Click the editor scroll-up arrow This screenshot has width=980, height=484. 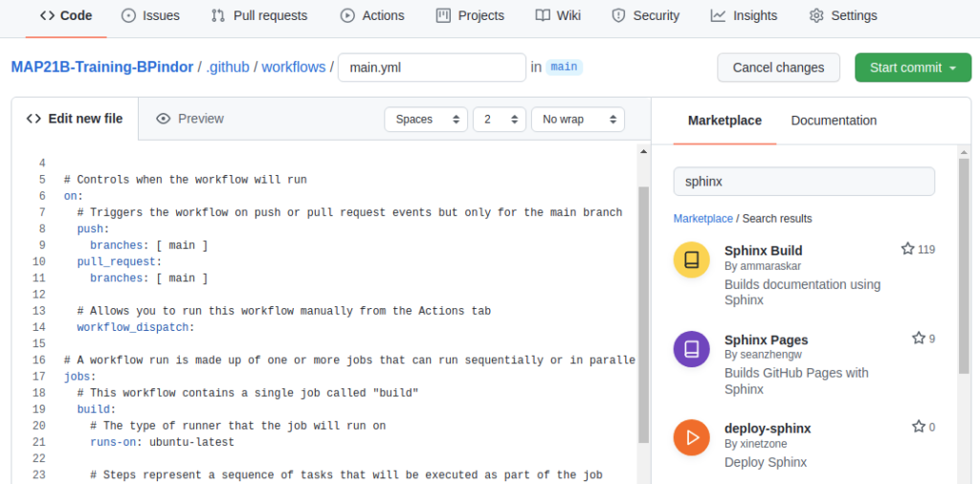(644, 151)
